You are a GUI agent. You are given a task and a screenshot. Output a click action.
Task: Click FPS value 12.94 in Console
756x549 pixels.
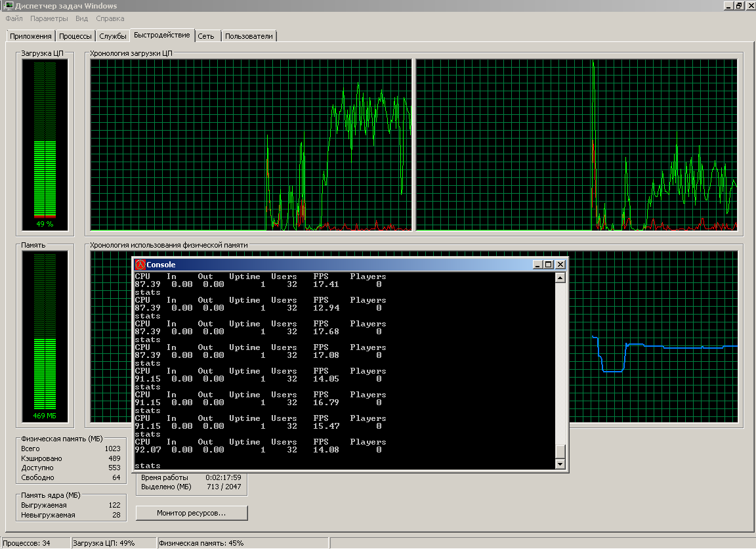(x=326, y=308)
